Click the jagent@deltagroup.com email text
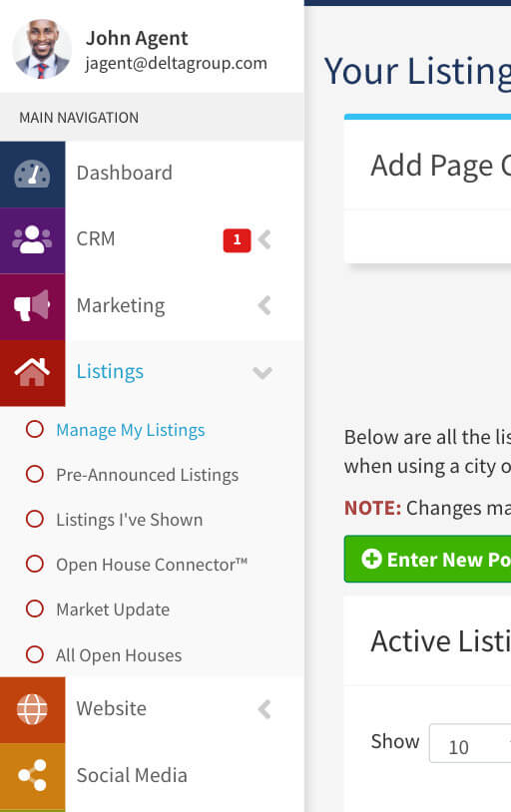Image resolution: width=511 pixels, height=812 pixels. click(177, 63)
